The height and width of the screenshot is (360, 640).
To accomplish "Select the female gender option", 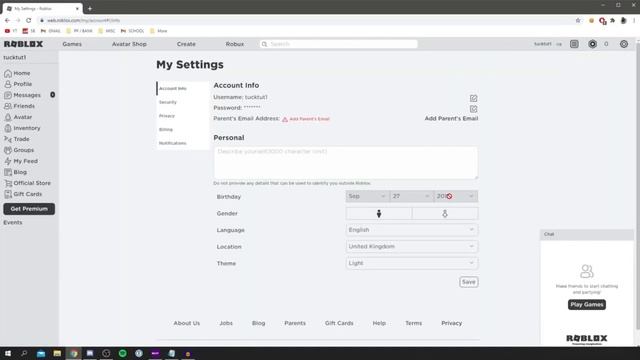I will [445, 213].
